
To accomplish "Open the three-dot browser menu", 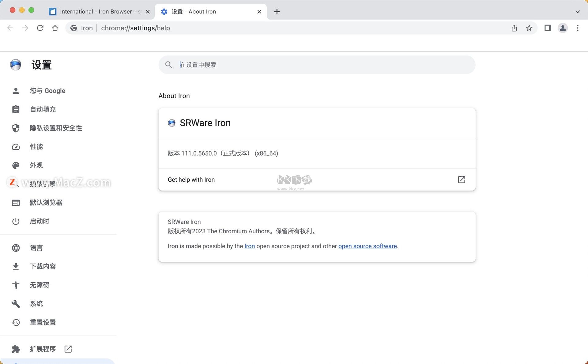I will (x=578, y=28).
